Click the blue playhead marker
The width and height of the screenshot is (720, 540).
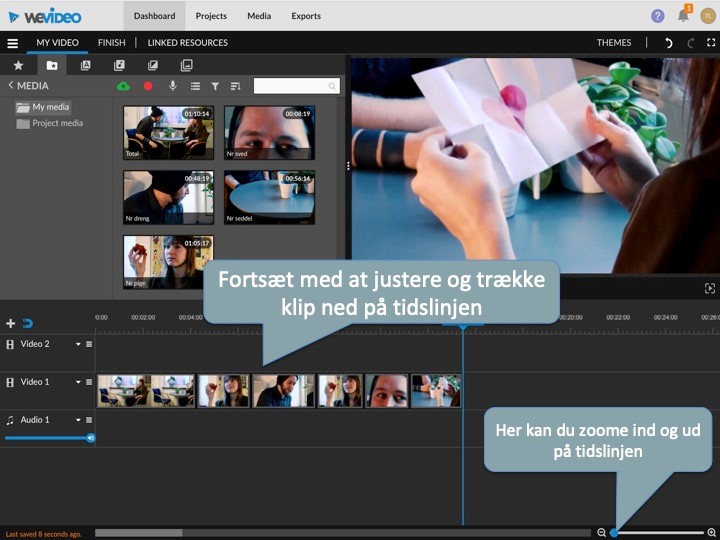[x=463, y=327]
